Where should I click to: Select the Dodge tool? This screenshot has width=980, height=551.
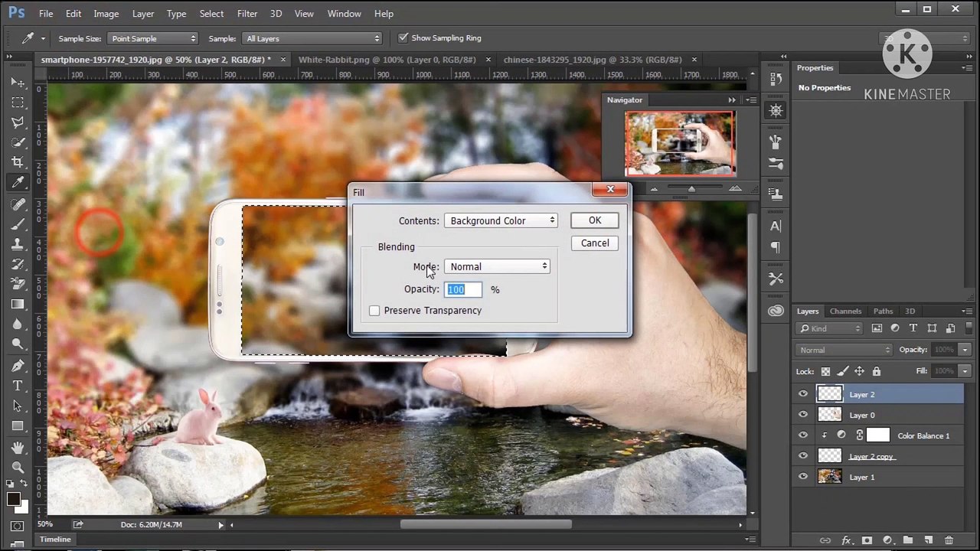pyautogui.click(x=17, y=344)
